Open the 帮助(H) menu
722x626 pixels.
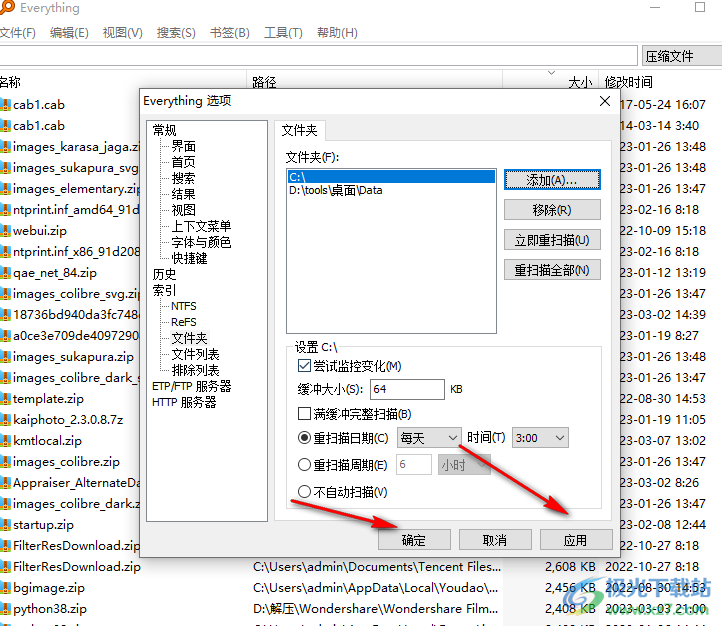pos(337,33)
